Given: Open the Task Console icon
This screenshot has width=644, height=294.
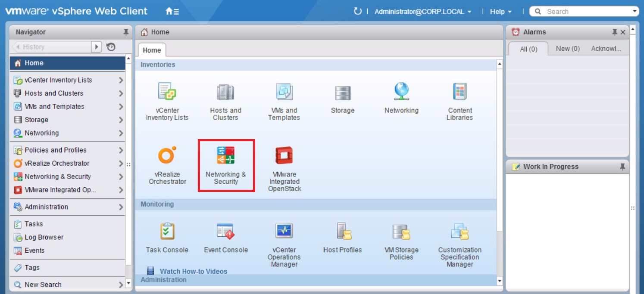Looking at the screenshot, I should 167,231.
